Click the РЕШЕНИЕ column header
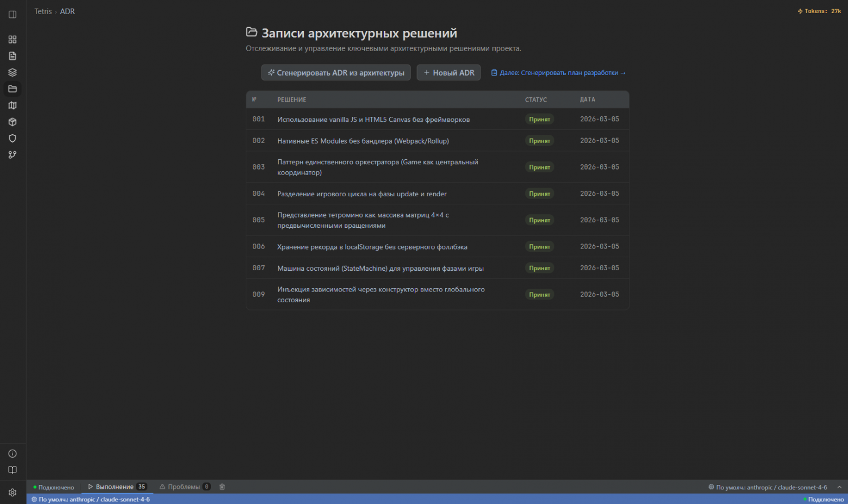The image size is (848, 504). [292, 100]
